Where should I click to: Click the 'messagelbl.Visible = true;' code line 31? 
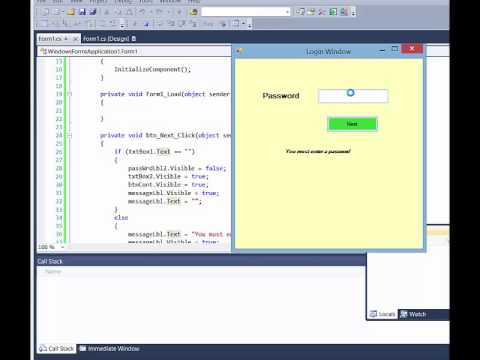[173, 193]
